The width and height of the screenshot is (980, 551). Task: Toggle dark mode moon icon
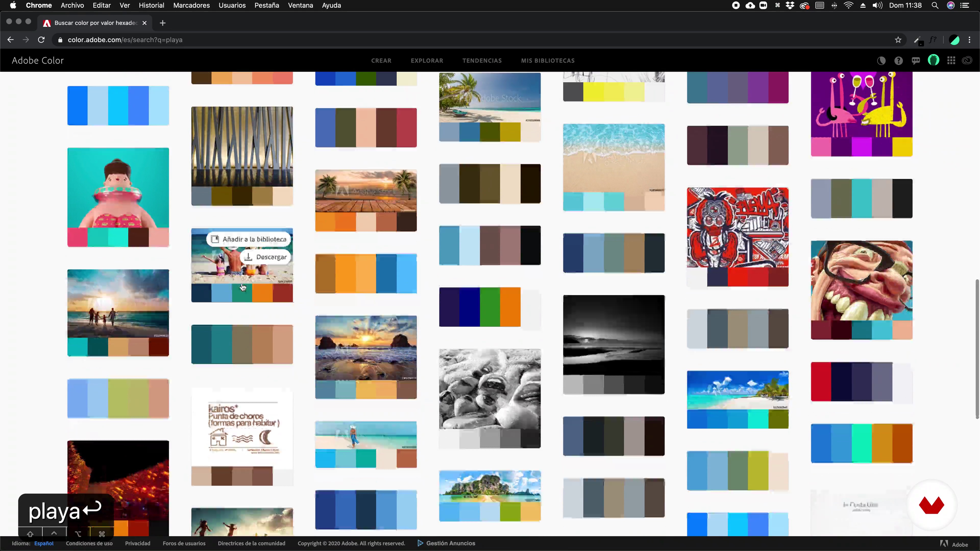pyautogui.click(x=881, y=60)
